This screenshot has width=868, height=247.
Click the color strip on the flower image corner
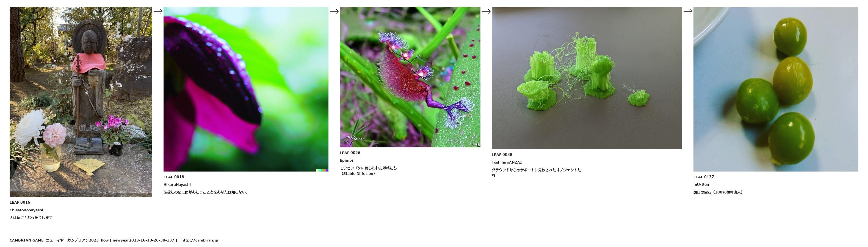(322, 170)
